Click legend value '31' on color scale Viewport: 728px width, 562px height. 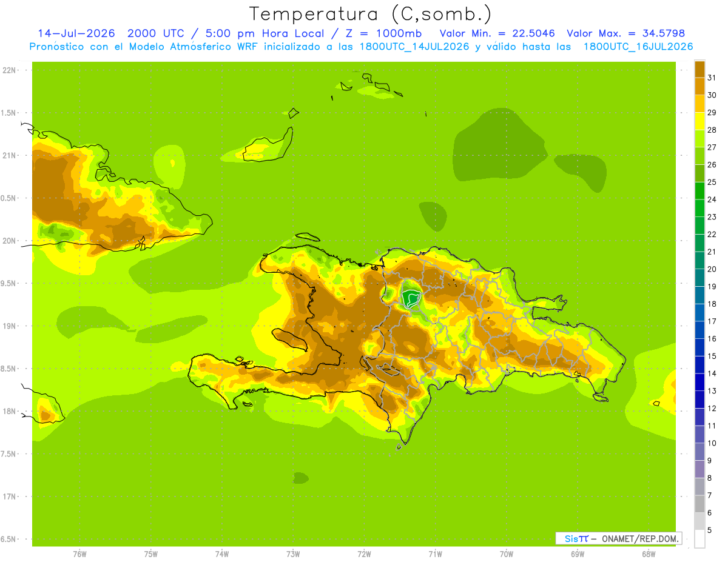tap(712, 78)
